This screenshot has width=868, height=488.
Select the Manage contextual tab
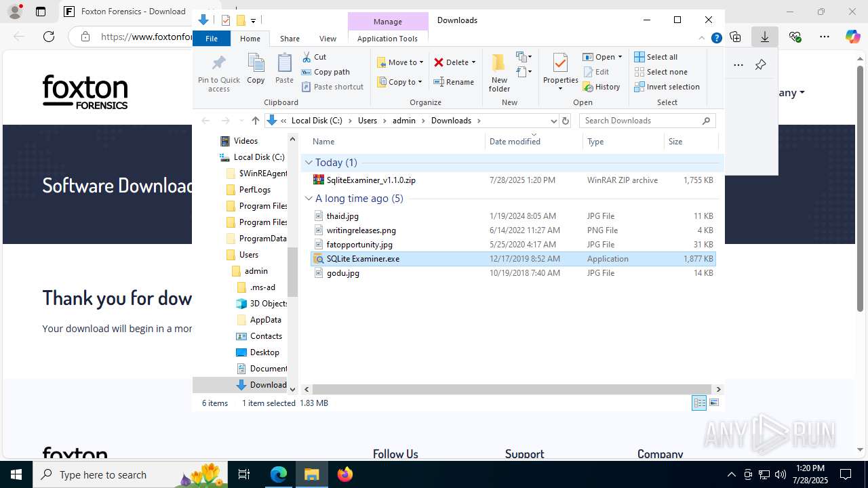click(388, 22)
